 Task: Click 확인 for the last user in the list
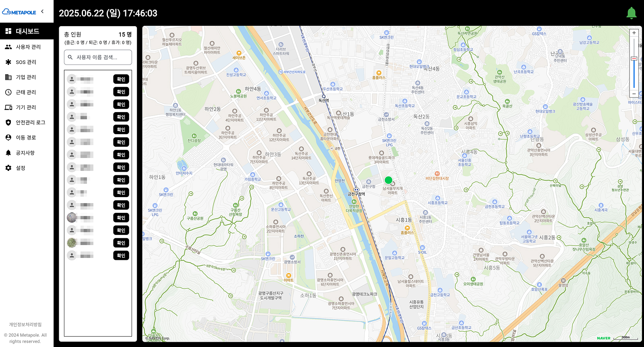click(x=121, y=256)
